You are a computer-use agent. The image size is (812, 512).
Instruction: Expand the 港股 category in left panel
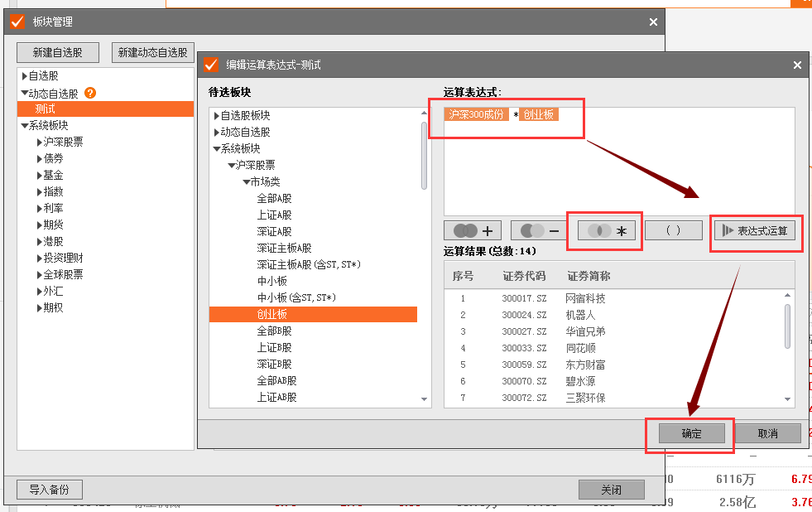40,242
